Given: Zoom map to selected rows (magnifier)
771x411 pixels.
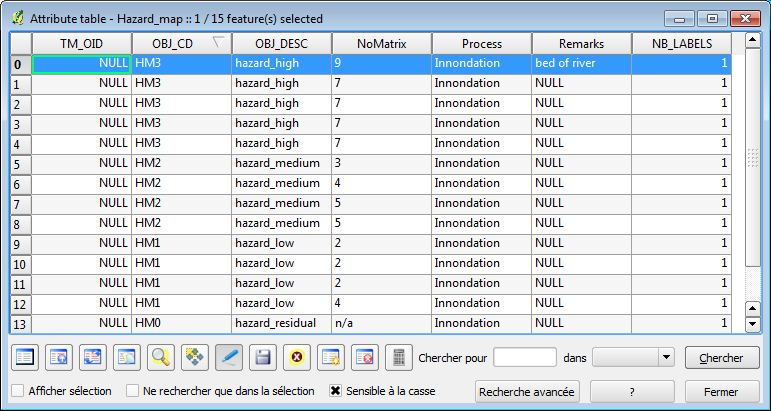Looking at the screenshot, I should 160,358.
